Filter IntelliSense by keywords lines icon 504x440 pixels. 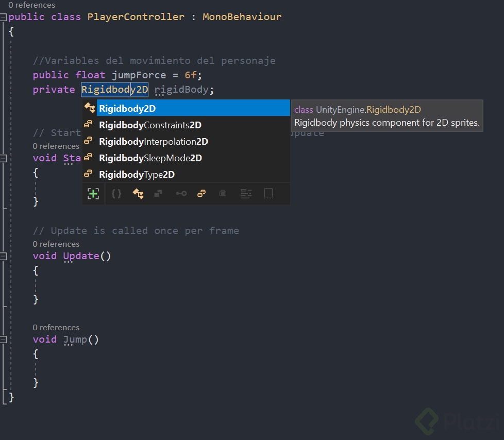246,194
